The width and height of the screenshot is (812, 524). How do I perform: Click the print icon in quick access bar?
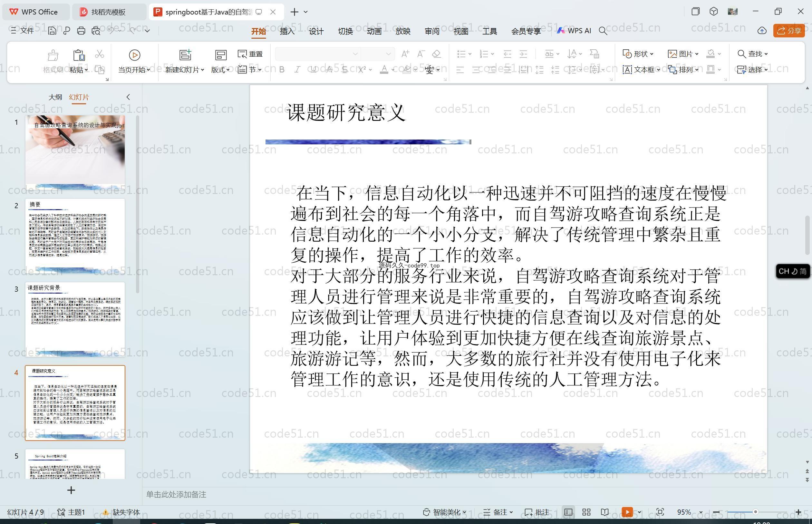click(81, 31)
